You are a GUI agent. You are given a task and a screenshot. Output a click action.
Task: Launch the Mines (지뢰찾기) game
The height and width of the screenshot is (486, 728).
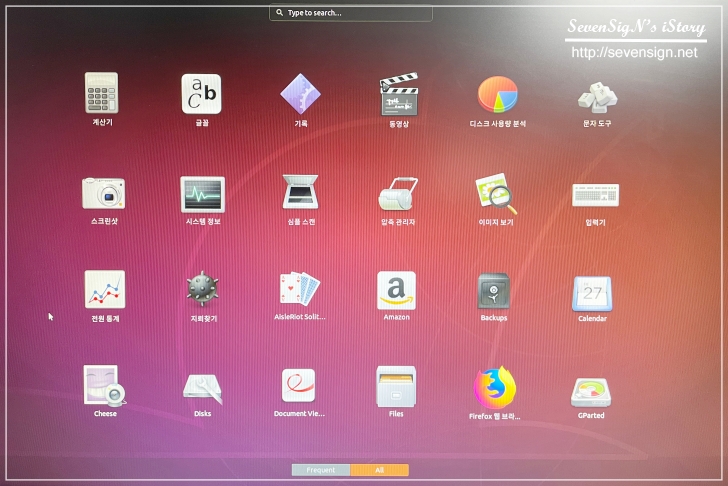pyautogui.click(x=202, y=289)
